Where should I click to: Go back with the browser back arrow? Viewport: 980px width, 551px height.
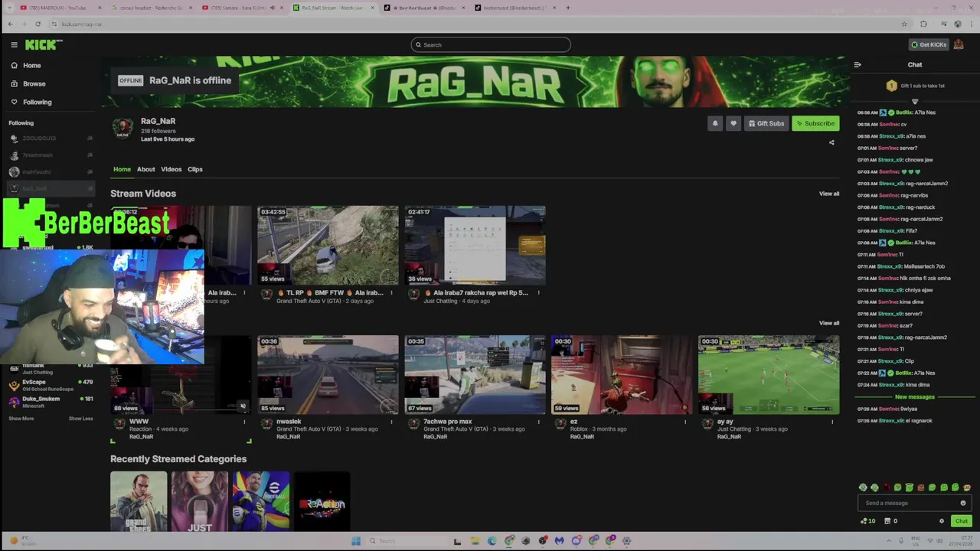[11, 24]
